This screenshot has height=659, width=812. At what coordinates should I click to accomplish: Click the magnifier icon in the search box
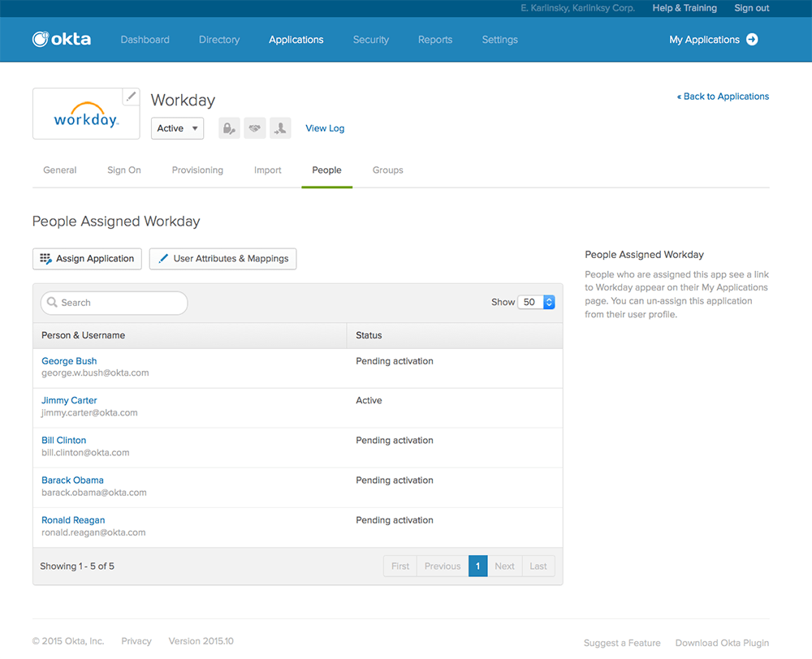click(52, 303)
